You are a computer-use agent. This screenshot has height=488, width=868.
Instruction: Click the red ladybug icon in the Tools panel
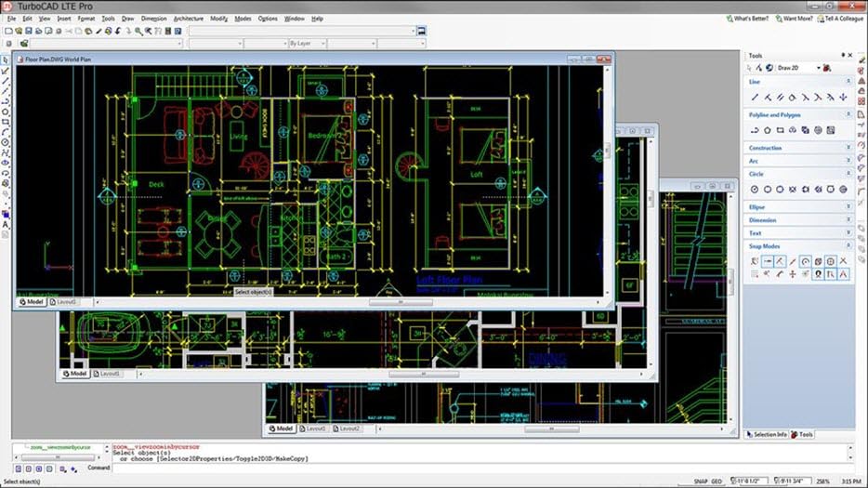coord(827,68)
